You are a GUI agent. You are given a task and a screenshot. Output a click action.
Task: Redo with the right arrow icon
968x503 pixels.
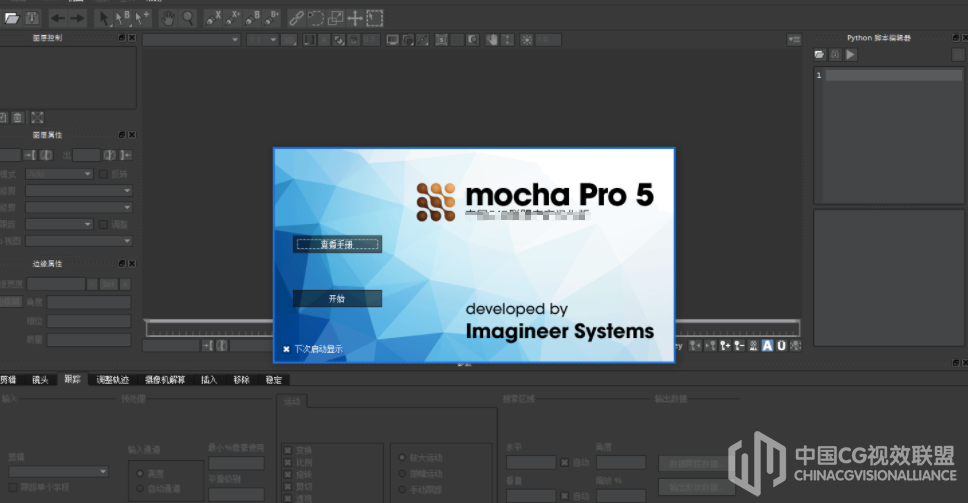click(77, 19)
